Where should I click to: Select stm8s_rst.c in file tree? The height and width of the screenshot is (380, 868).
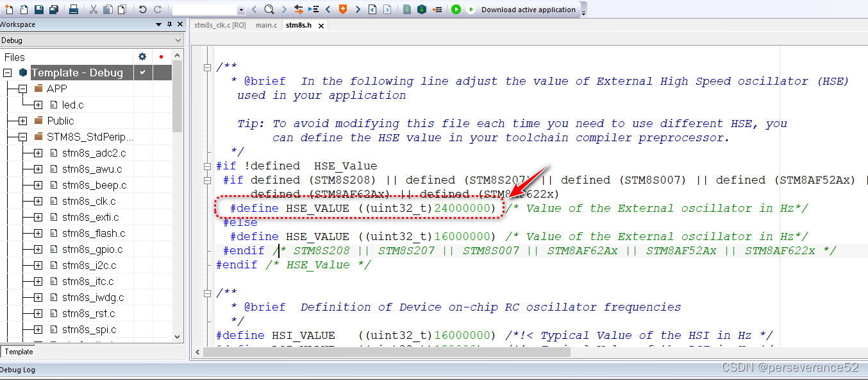pos(88,314)
